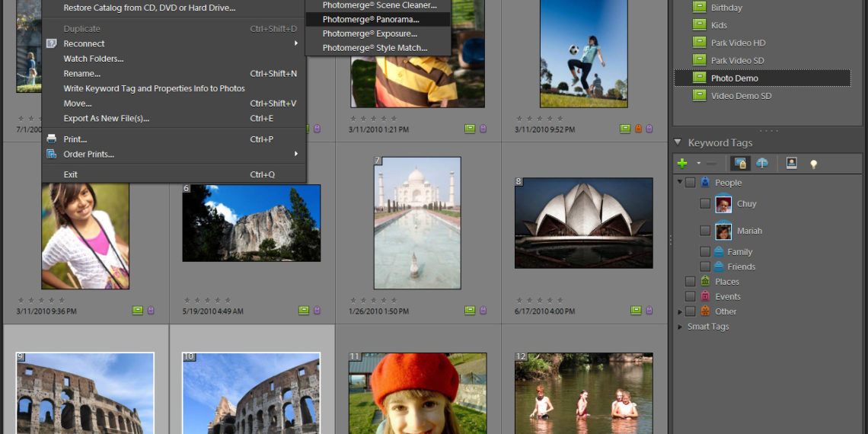The height and width of the screenshot is (434, 868).
Task: Click the orange tag icon under the soccer photo
Action: (x=638, y=129)
